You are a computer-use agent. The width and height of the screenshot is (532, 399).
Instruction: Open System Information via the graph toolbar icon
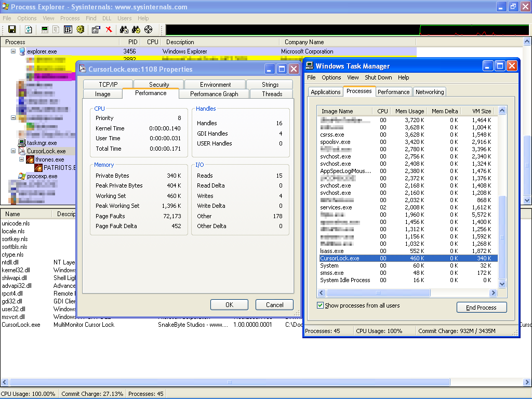point(45,30)
